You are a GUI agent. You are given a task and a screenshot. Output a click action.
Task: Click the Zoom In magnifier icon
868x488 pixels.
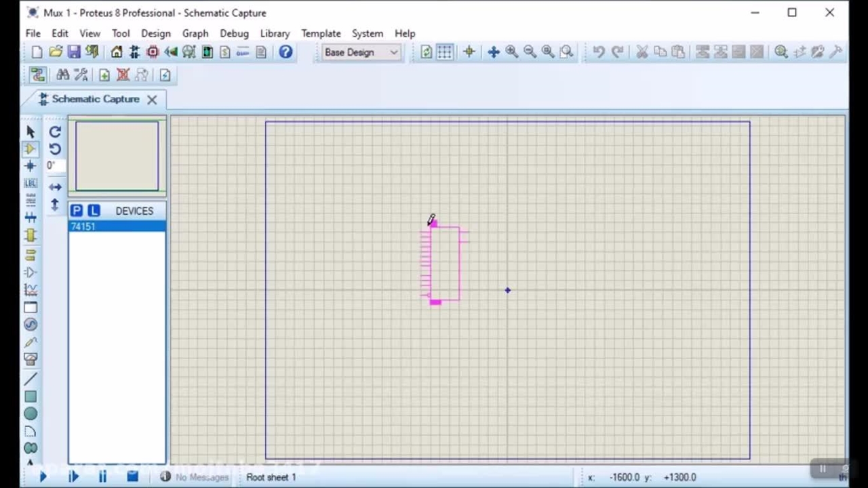pos(511,52)
